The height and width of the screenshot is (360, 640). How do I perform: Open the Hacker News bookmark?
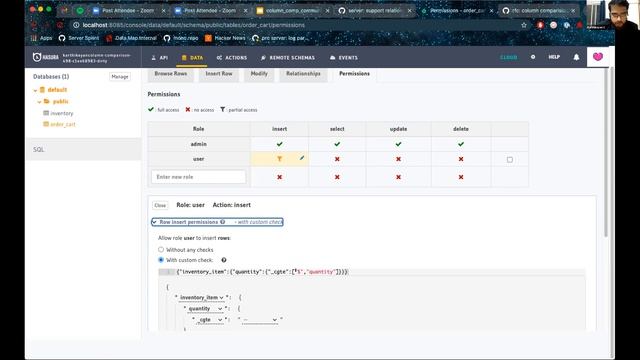pyautogui.click(x=225, y=38)
